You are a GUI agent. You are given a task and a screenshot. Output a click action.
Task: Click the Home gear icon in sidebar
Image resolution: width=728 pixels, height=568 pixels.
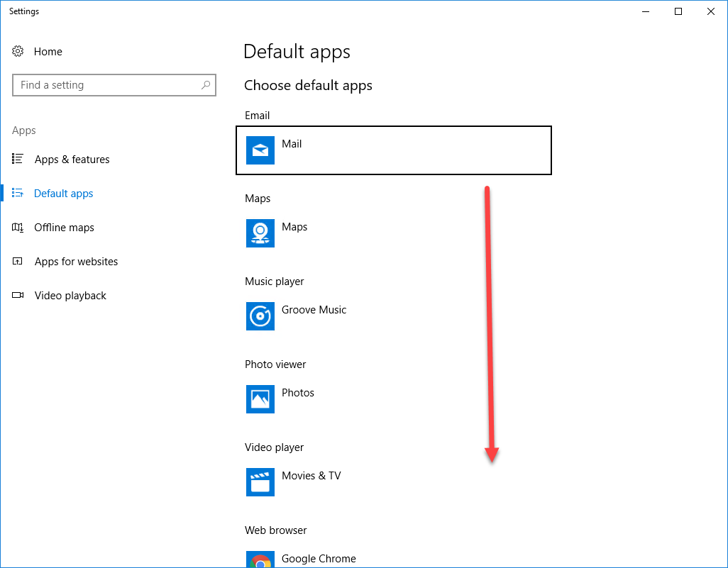[17, 51]
